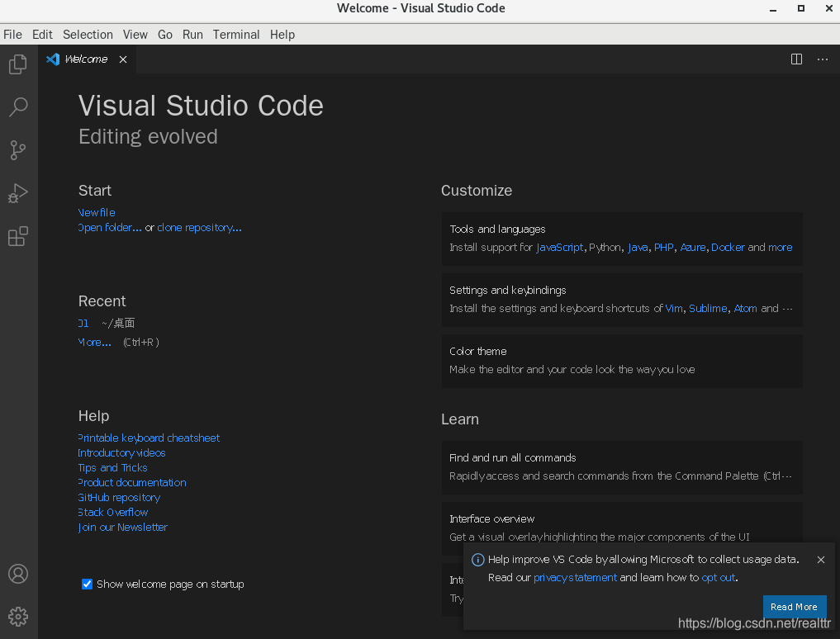
Task: Dismiss the usage data notification
Action: pyautogui.click(x=820, y=560)
